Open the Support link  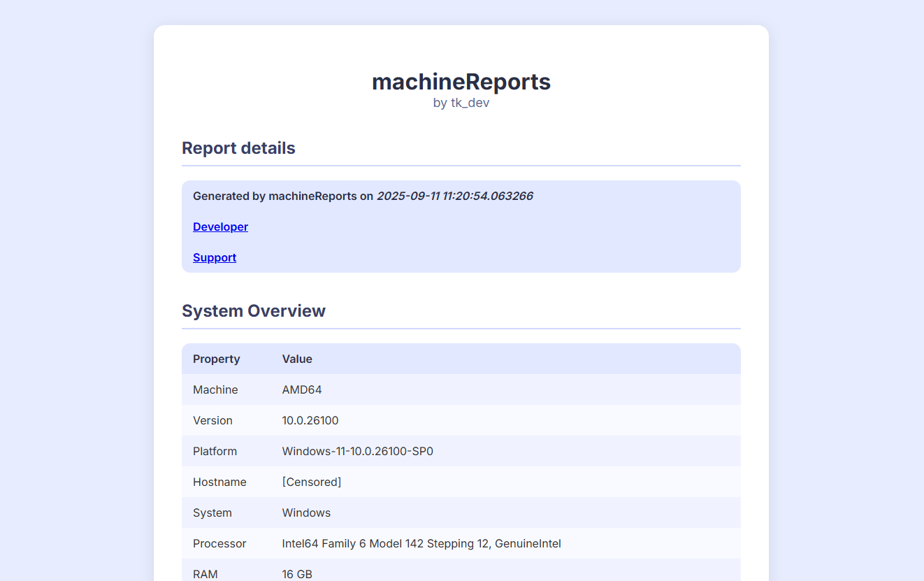pos(214,257)
